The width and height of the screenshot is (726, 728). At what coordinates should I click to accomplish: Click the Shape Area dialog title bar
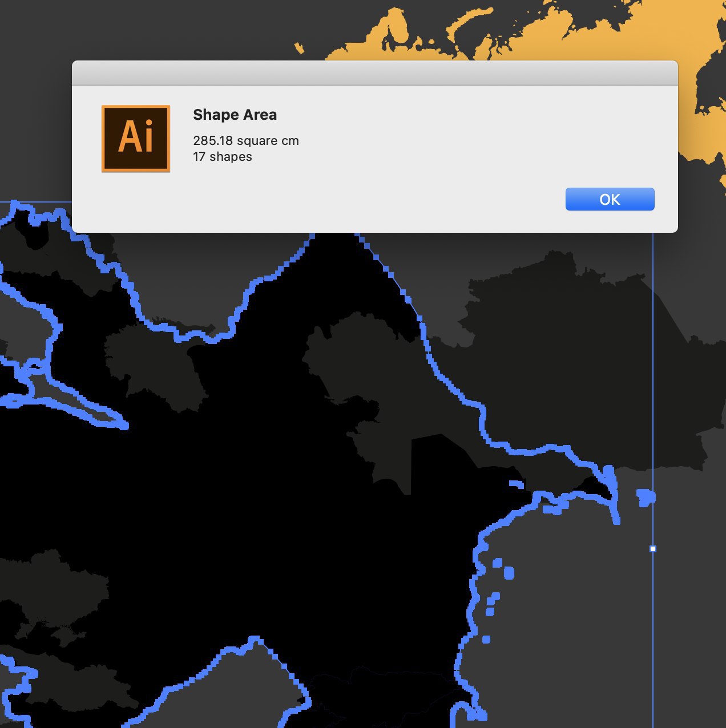pyautogui.click(x=375, y=73)
